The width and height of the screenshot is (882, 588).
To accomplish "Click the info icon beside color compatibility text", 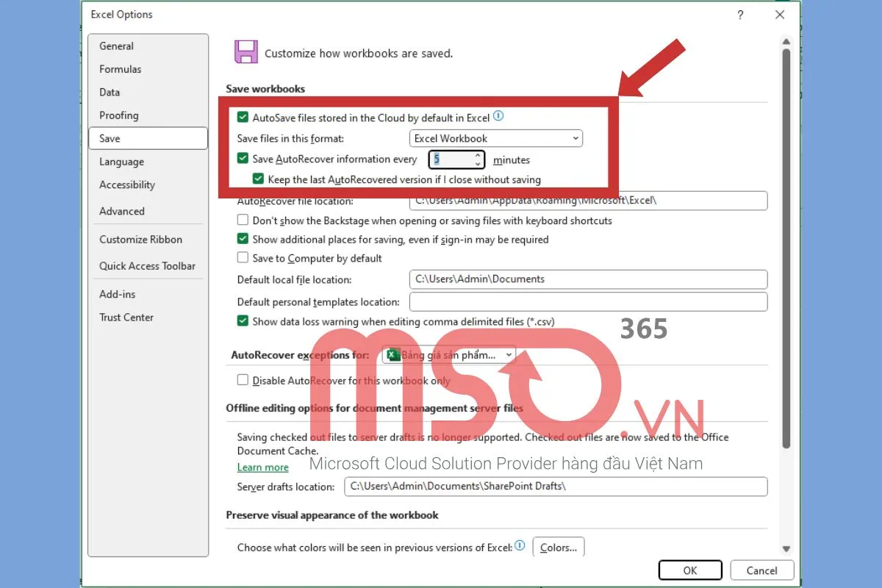I will 520,545.
